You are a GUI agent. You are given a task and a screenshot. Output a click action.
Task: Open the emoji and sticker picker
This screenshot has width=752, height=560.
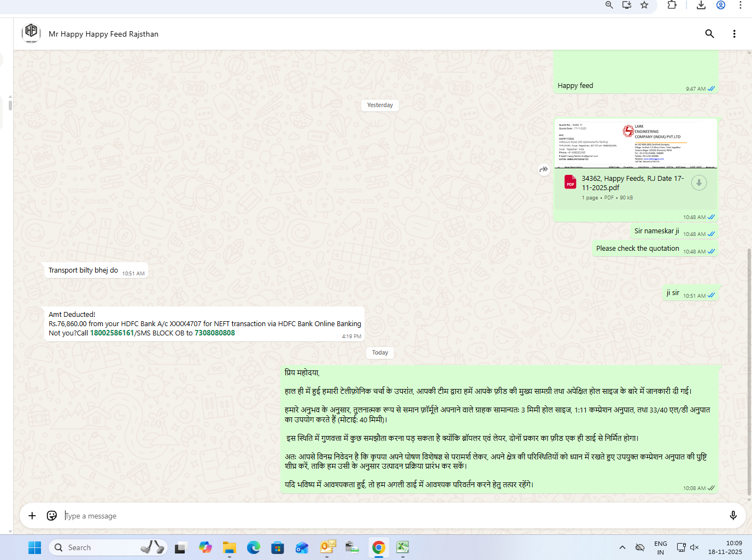[52, 516]
